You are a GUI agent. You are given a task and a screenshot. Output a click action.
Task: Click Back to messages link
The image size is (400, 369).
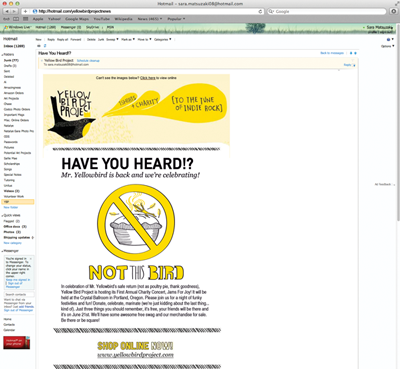pyautogui.click(x=332, y=53)
